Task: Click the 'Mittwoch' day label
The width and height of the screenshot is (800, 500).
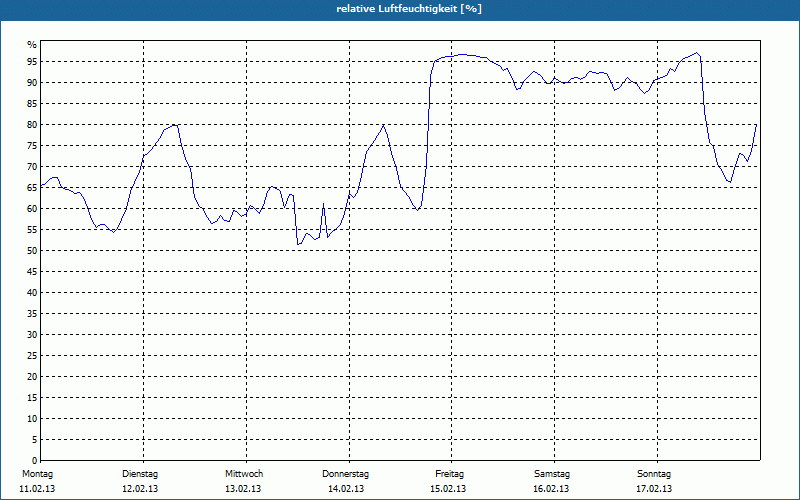Action: pos(244,474)
